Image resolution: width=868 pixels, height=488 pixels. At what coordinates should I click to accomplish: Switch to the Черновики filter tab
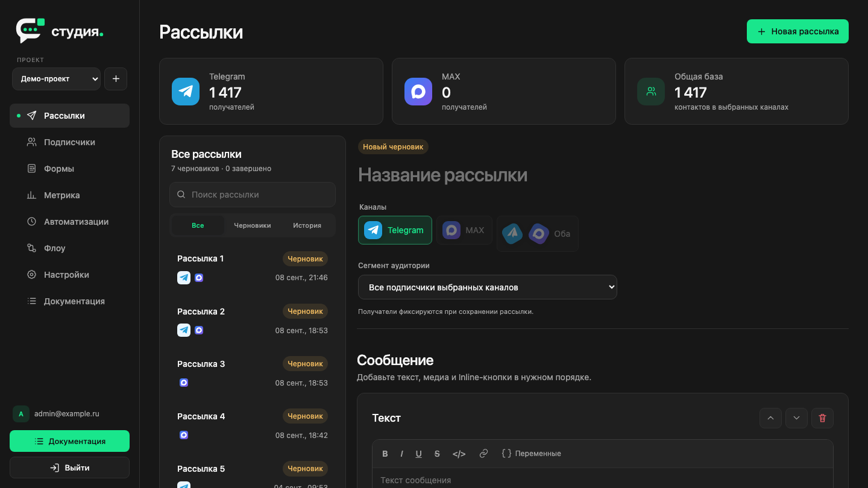[253, 225]
